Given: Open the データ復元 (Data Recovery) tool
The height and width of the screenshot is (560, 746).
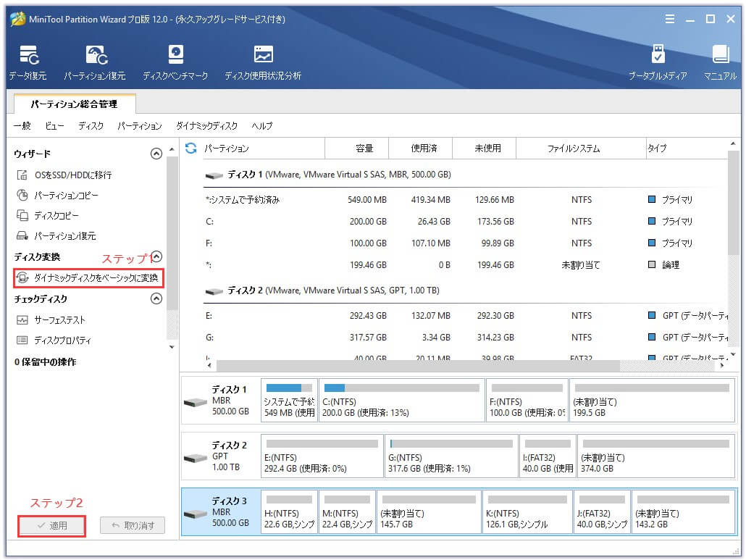Looking at the screenshot, I should pos(28,62).
